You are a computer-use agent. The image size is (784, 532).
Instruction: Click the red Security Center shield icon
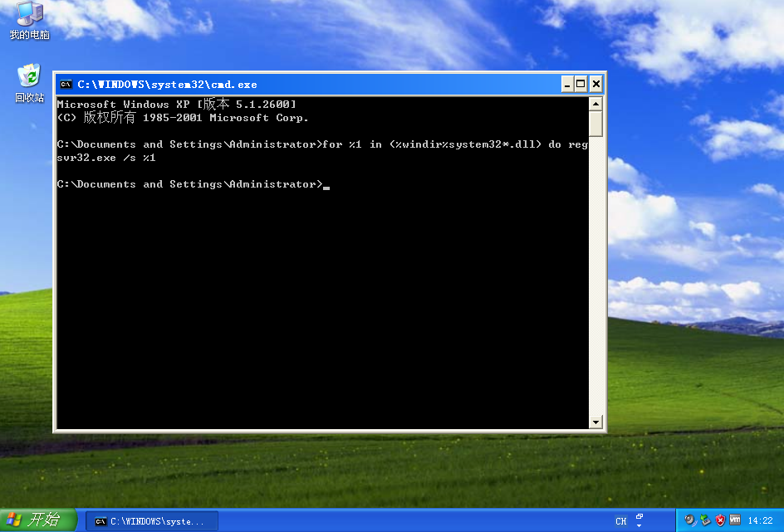pyautogui.click(x=720, y=520)
